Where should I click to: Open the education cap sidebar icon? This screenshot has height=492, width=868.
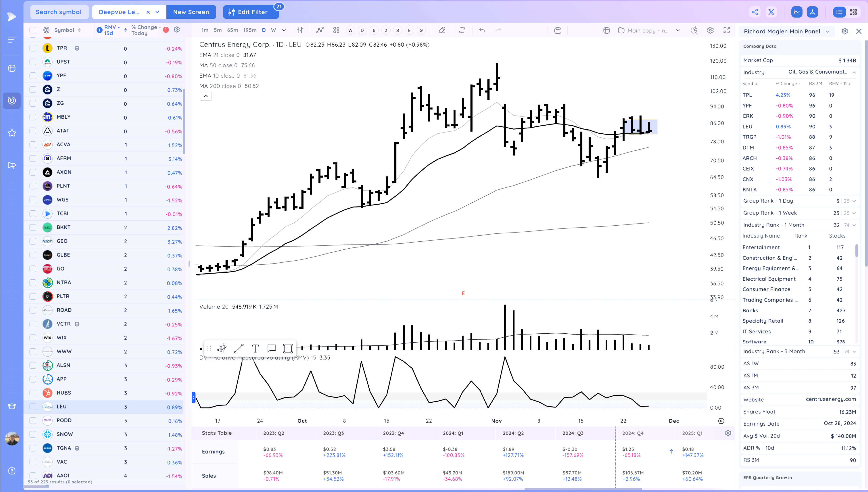12,406
